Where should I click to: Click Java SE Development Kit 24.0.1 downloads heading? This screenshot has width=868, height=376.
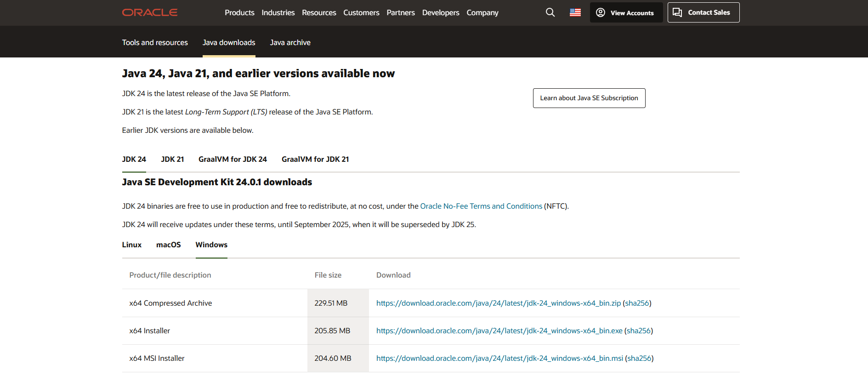click(x=217, y=182)
